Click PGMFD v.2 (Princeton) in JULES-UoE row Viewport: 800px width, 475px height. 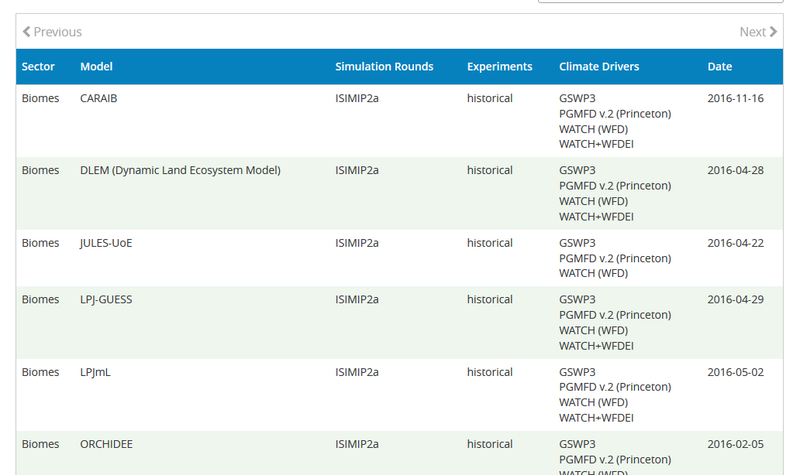615,258
